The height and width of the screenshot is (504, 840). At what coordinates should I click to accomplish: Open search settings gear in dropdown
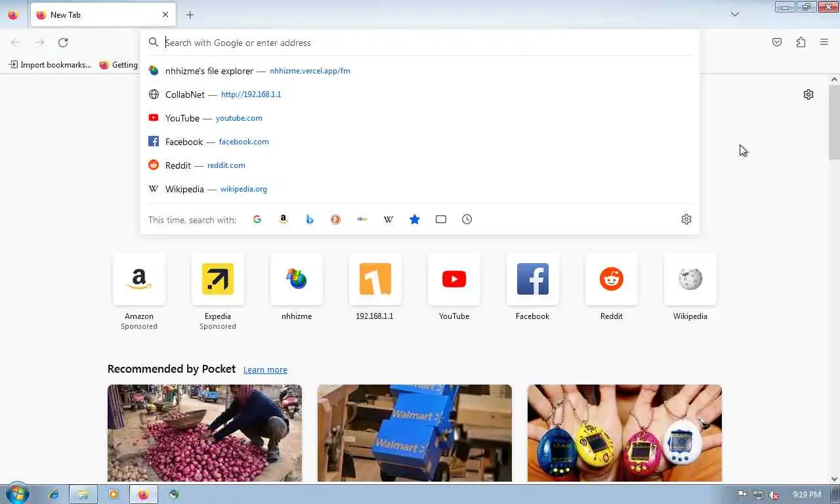[686, 219]
